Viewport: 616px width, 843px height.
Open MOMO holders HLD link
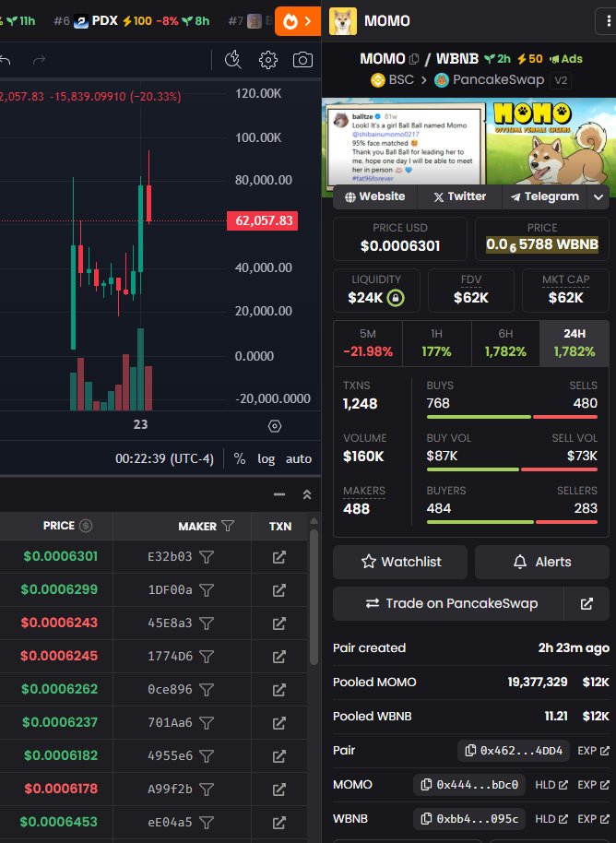551,785
